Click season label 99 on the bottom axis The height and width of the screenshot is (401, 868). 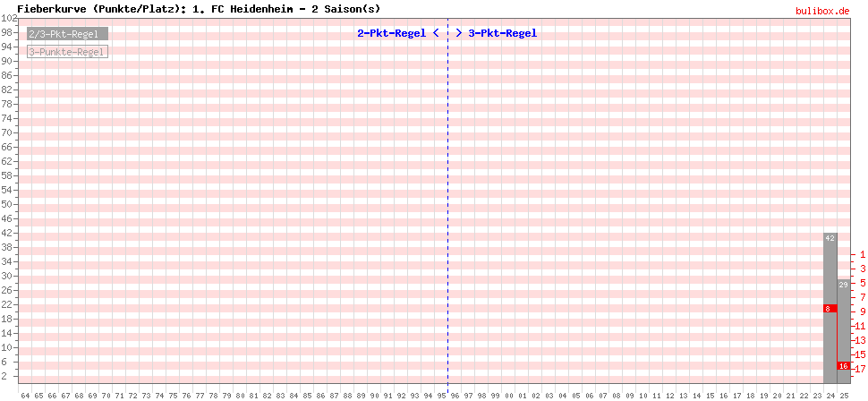495,396
